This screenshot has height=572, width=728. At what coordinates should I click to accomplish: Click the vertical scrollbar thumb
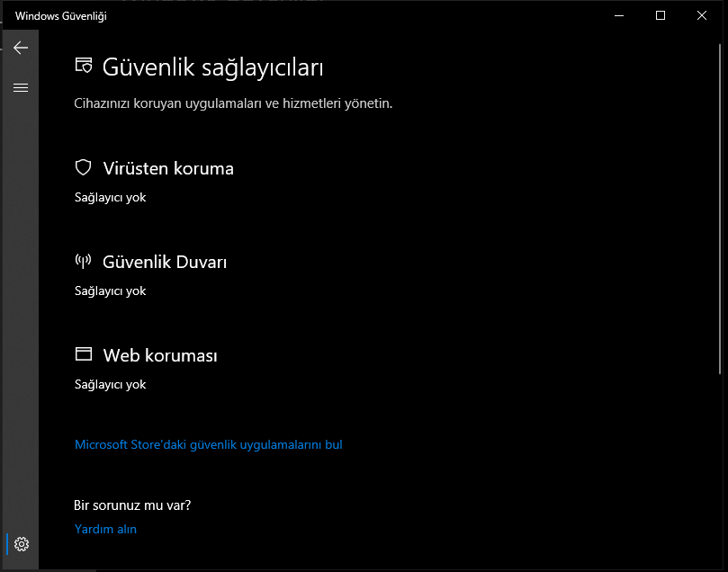(720, 209)
